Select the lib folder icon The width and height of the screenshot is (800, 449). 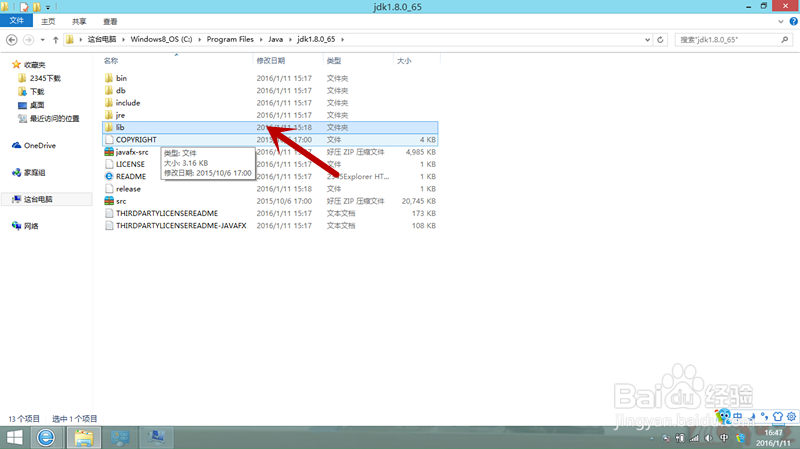point(109,127)
